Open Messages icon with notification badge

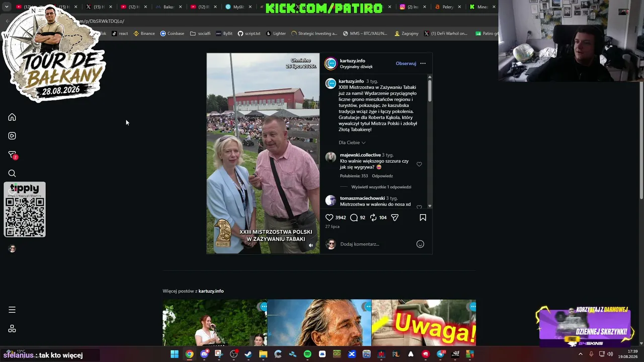click(13, 155)
